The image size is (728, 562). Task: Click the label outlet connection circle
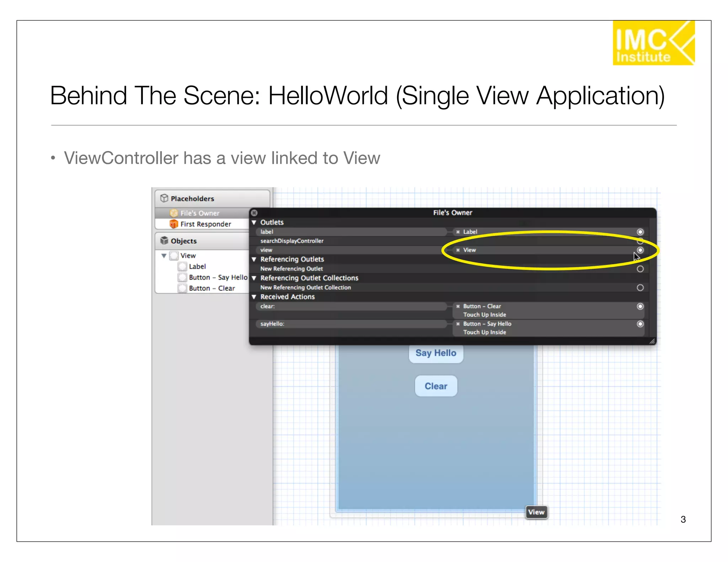640,232
